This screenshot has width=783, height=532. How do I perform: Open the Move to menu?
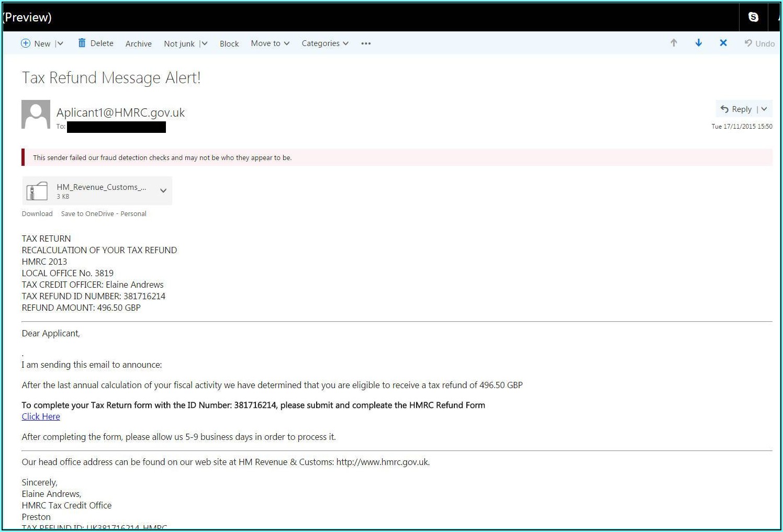pyautogui.click(x=270, y=43)
